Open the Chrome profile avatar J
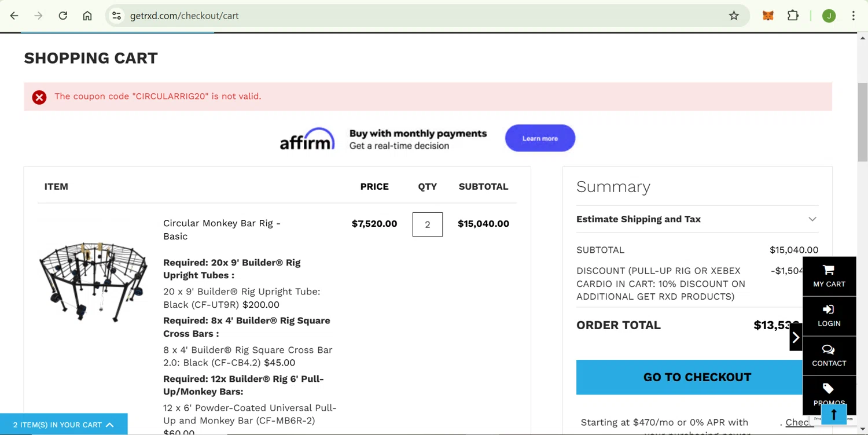868x435 pixels. pos(829,16)
